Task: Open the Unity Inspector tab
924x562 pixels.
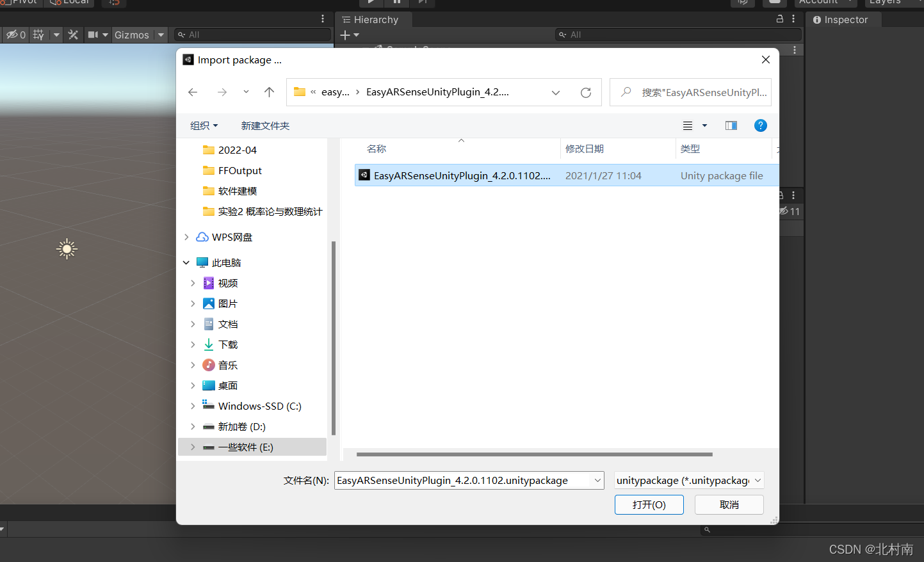Action: 841,20
